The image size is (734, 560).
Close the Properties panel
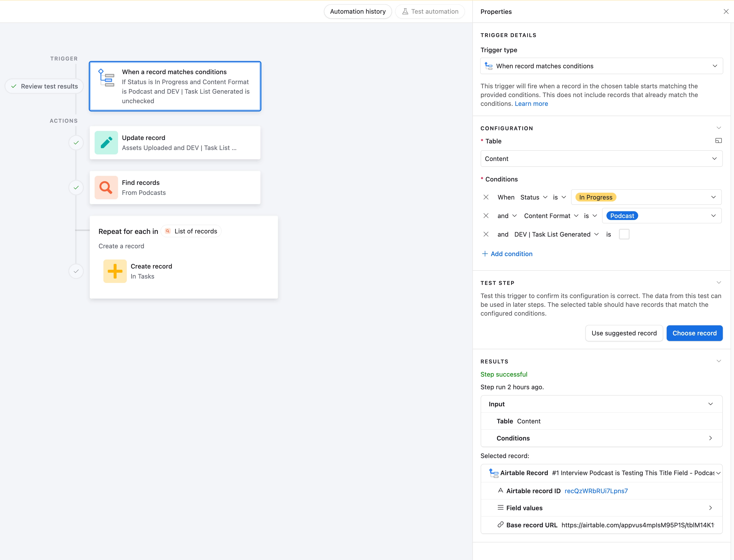(x=726, y=12)
